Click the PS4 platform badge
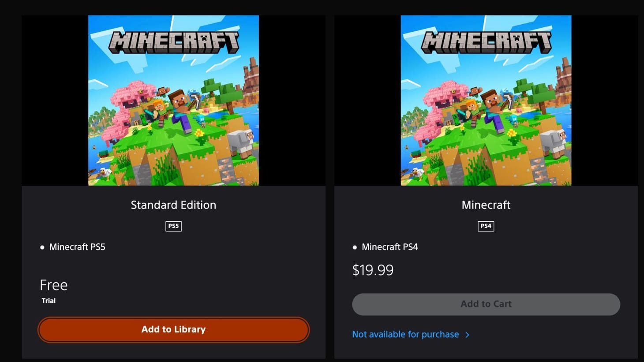 (486, 226)
